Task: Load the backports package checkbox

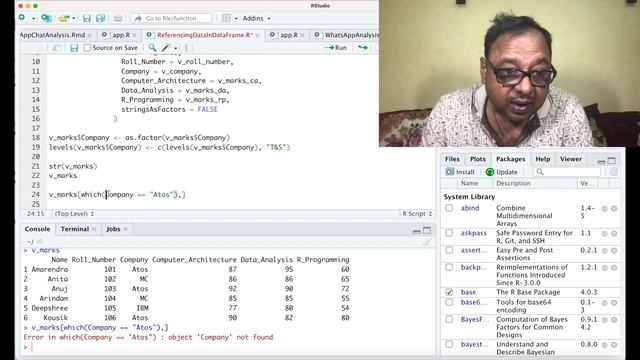Action: pyautogui.click(x=449, y=267)
